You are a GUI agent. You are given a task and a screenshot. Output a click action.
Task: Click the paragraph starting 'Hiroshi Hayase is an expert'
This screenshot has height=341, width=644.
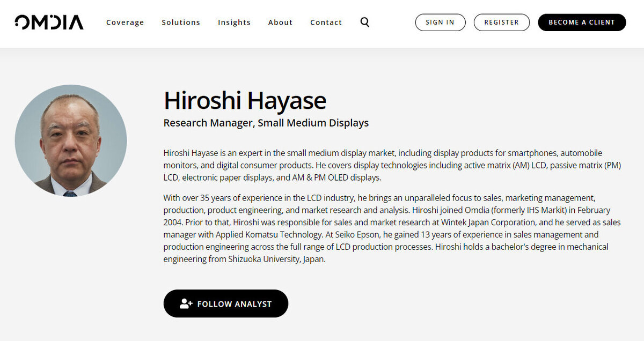click(392, 165)
